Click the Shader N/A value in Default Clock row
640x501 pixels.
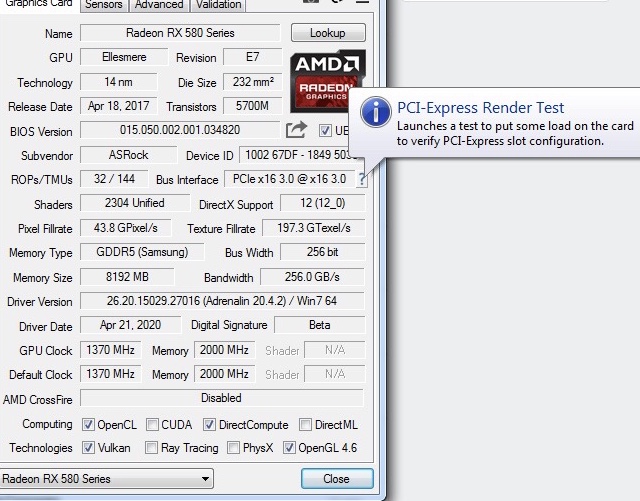(x=335, y=374)
